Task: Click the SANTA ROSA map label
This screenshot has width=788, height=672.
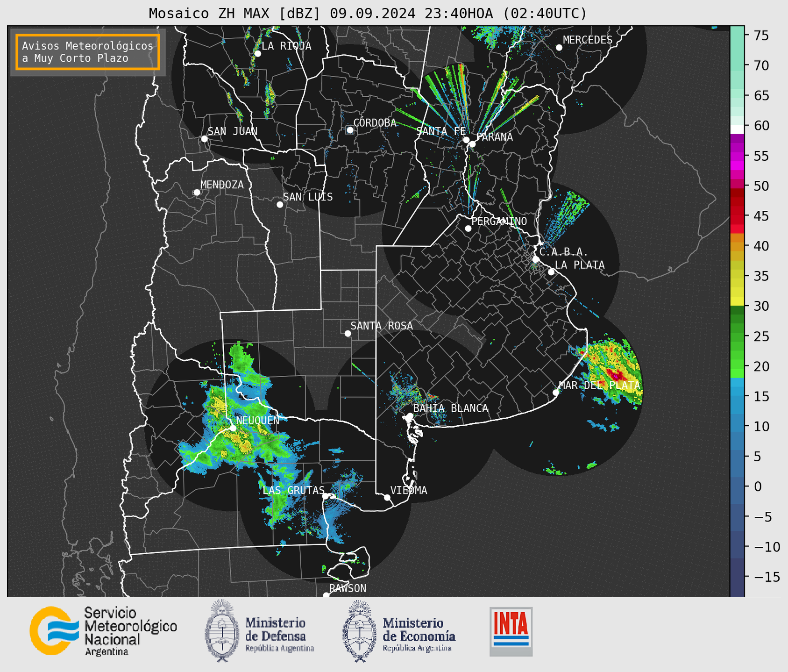Action: coord(382,326)
